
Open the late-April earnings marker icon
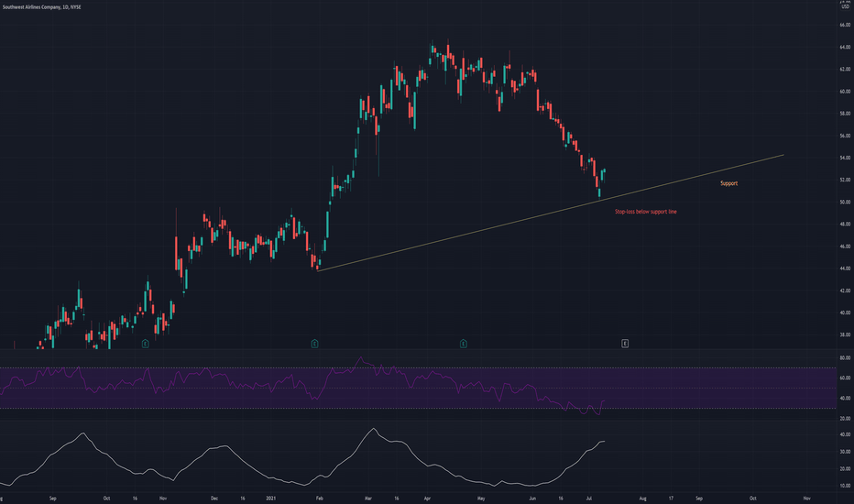[464, 344]
